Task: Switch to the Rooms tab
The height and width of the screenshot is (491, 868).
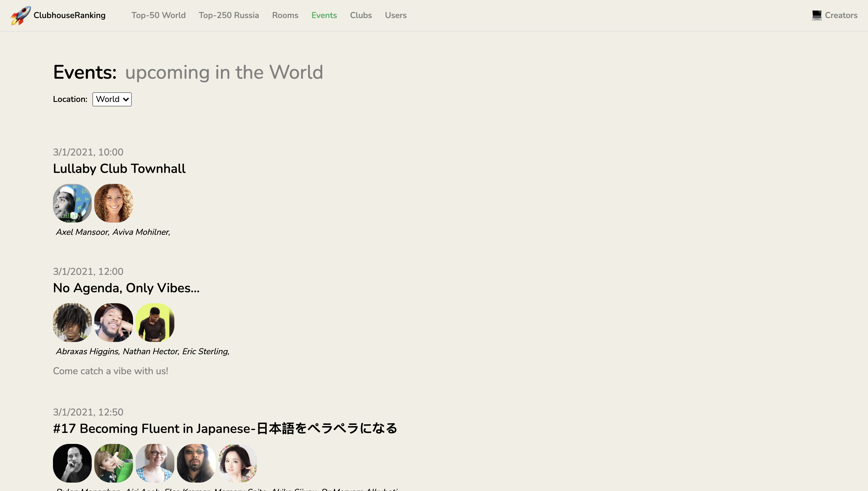Action: 285,15
